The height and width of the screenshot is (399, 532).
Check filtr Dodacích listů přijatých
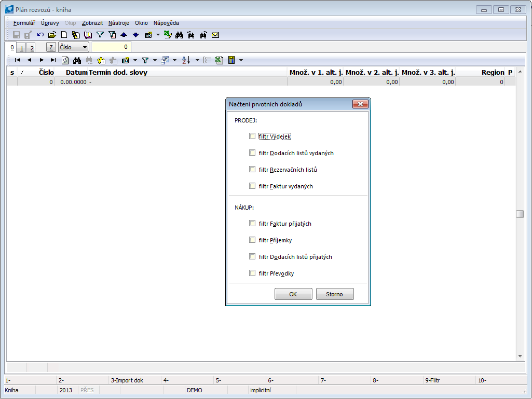click(x=252, y=256)
